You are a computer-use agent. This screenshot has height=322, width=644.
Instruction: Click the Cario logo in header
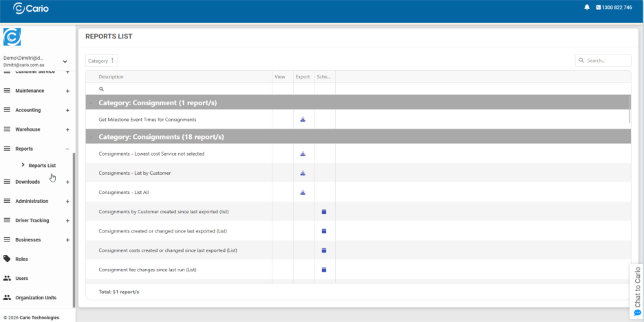pos(31,8)
